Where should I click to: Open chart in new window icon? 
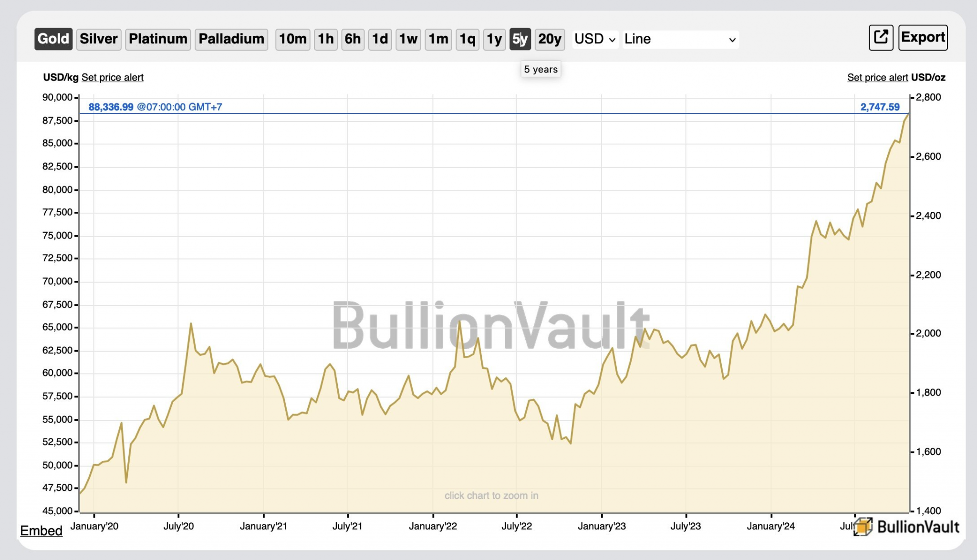click(881, 38)
